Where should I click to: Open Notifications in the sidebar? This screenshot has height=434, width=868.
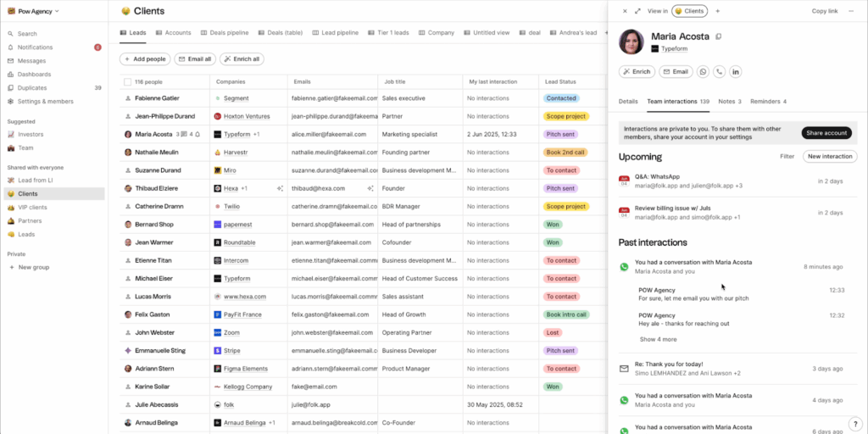click(x=35, y=47)
